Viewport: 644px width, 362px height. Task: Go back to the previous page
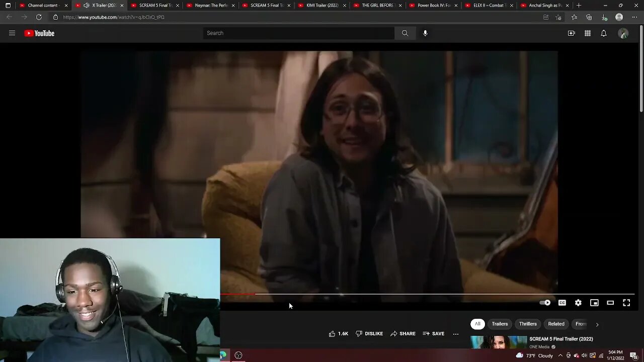pyautogui.click(x=9, y=17)
